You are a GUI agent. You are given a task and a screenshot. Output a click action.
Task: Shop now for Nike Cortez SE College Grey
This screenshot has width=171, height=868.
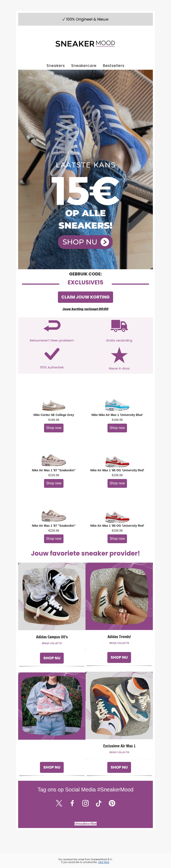53,428
